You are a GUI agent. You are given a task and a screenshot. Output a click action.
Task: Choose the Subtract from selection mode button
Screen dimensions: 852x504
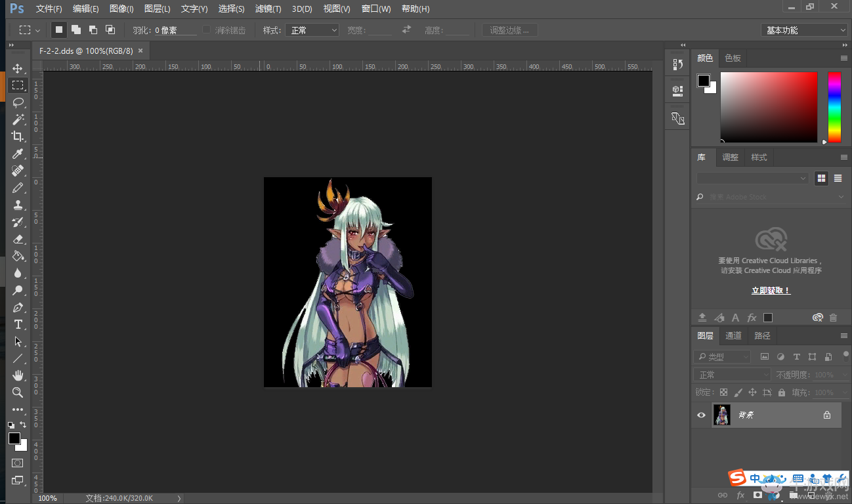(93, 30)
